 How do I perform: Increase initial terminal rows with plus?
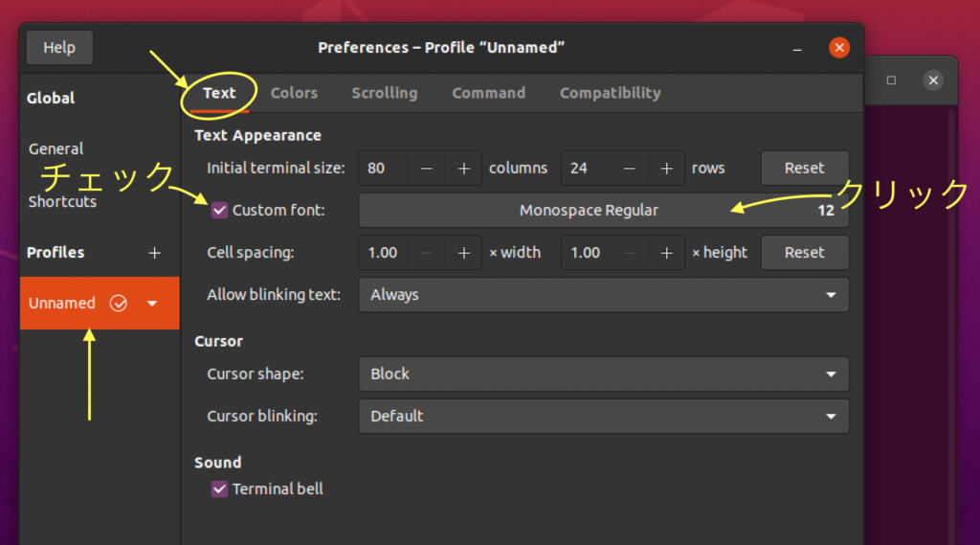[x=666, y=169]
